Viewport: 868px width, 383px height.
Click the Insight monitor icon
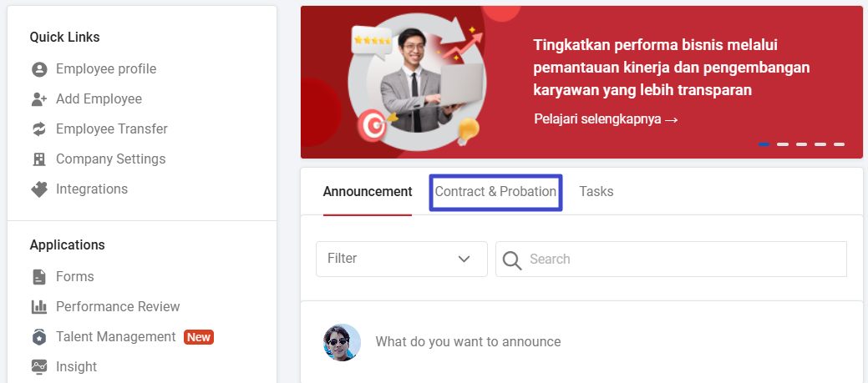point(39,367)
